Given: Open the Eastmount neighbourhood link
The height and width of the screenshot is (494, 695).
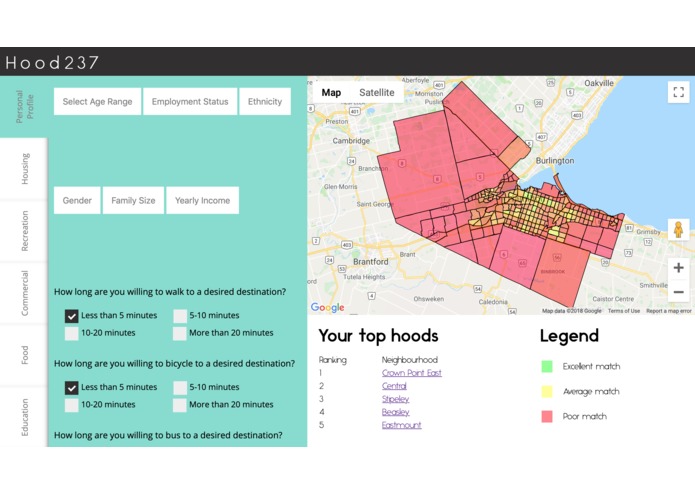Looking at the screenshot, I should 402,425.
